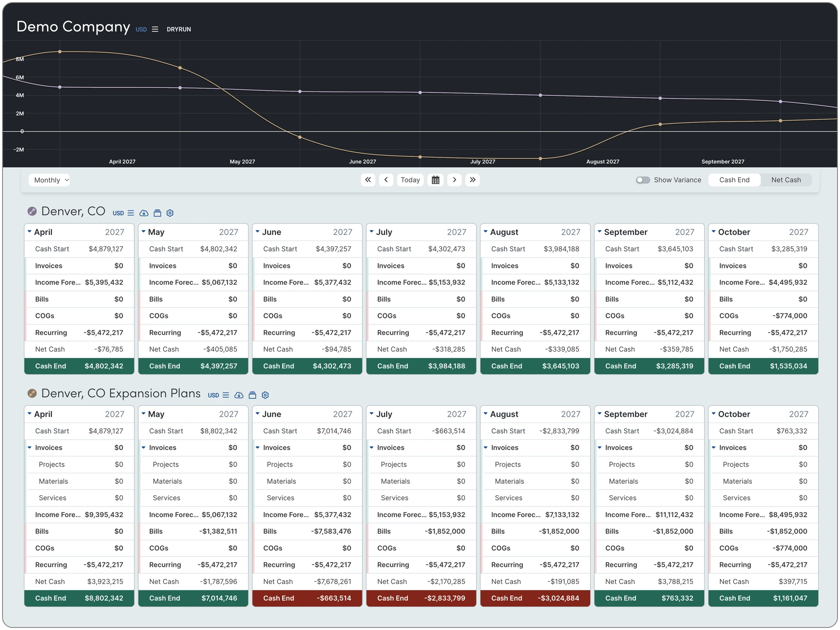Jump back with the double-left arrow
Image resolution: width=840 pixels, height=630 pixels.
[x=368, y=180]
